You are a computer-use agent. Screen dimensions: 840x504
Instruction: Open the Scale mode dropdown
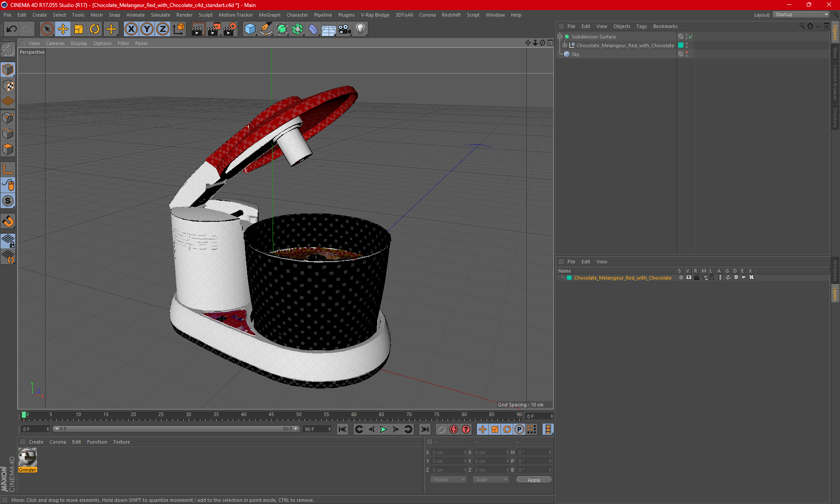(x=491, y=479)
